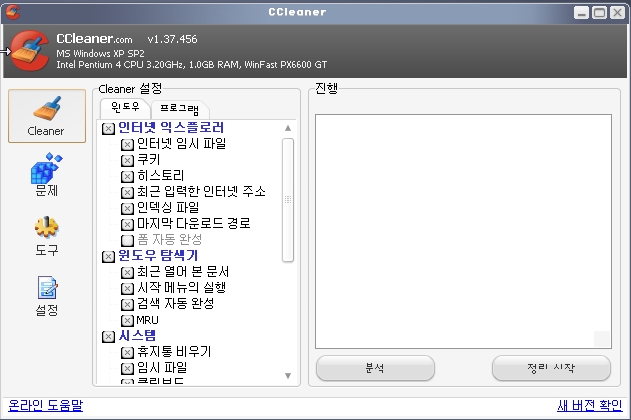The image size is (631, 420).
Task: Click the small CCleaner title bar icon
Action: pos(13,12)
